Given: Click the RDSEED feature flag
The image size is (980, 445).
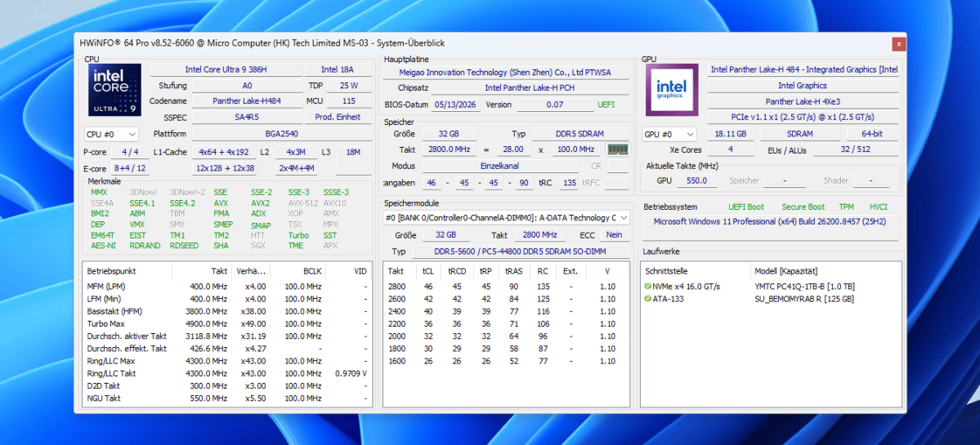Looking at the screenshot, I should [x=184, y=245].
